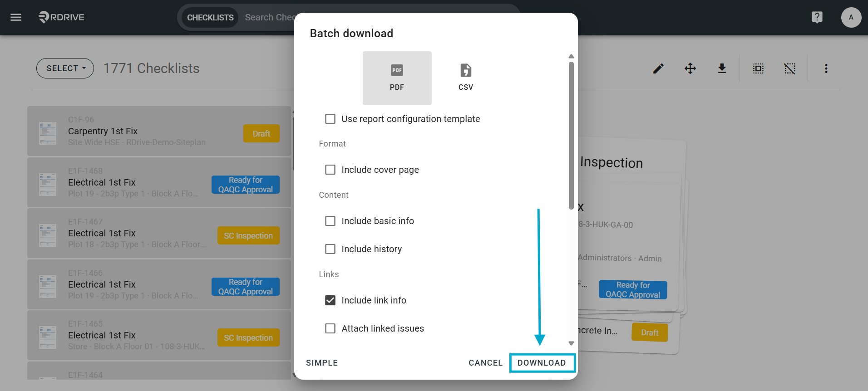Click thumbnail icon of checklist E1F-1465
868x391 pixels.
point(48,337)
